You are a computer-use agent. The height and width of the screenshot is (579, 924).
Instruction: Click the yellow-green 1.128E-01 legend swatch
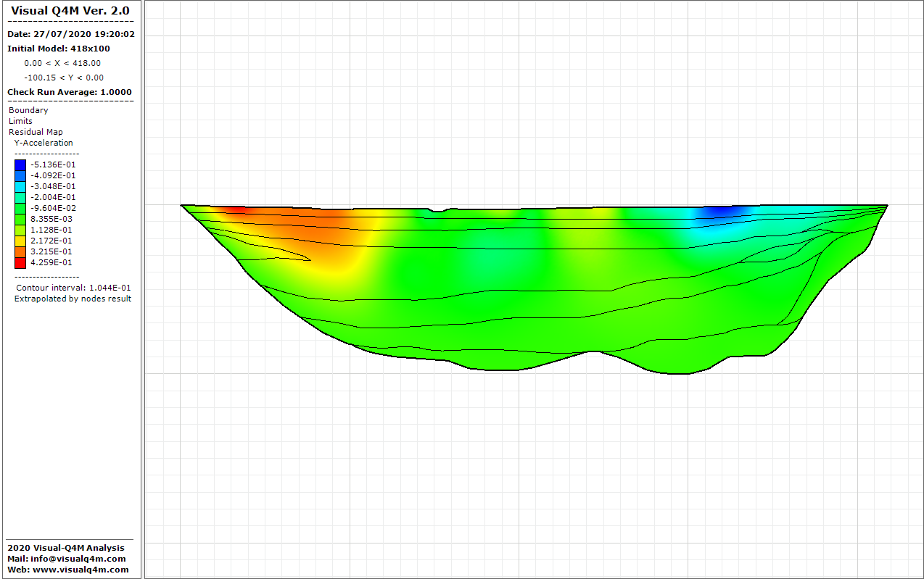pyautogui.click(x=20, y=230)
